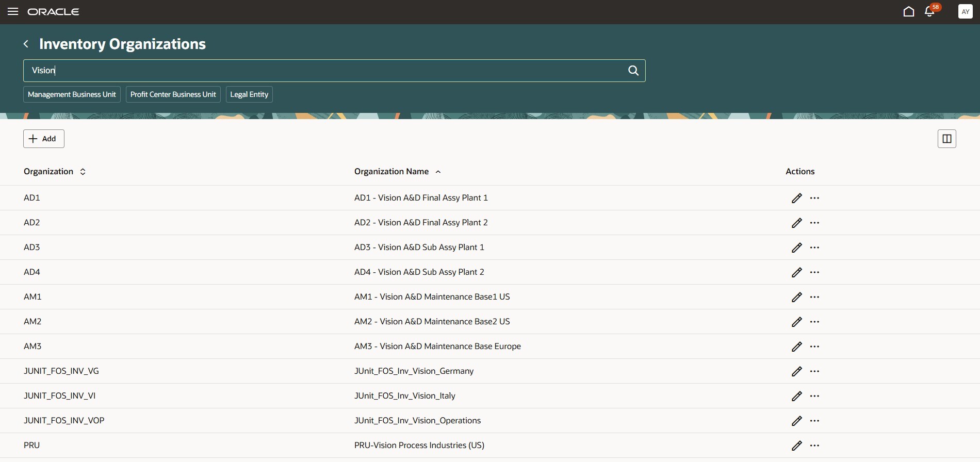The width and height of the screenshot is (980, 462).
Task: Select the JUNIT_FOS_INV_VG code cell
Action: click(x=61, y=371)
